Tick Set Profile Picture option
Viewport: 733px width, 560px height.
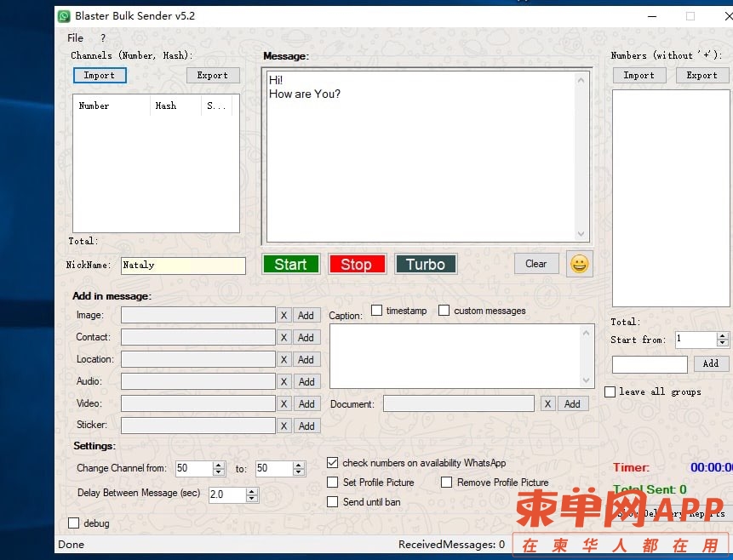(x=332, y=482)
